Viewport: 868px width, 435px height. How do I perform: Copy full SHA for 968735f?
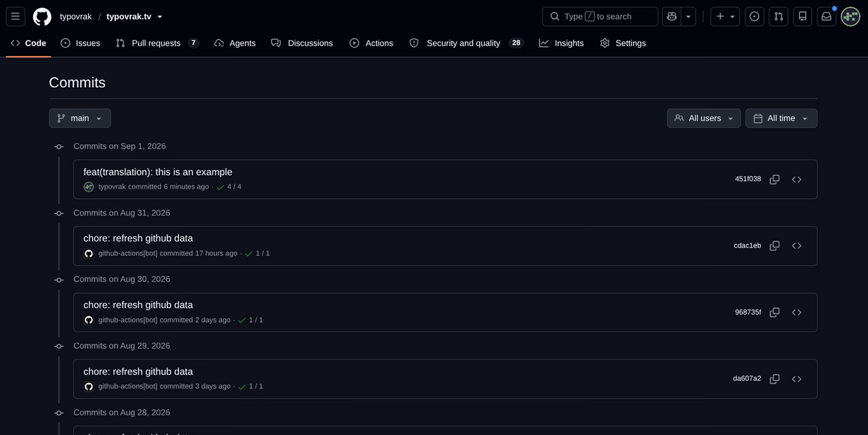[774, 312]
